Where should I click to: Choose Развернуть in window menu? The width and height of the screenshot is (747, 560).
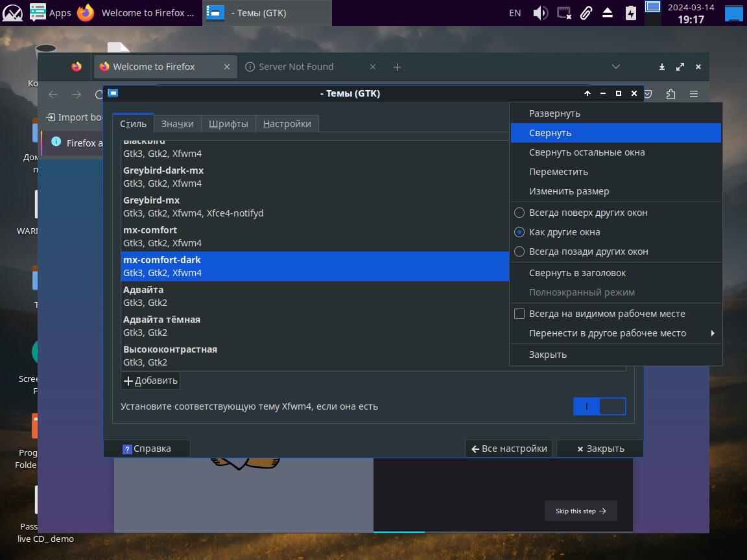tap(615, 113)
